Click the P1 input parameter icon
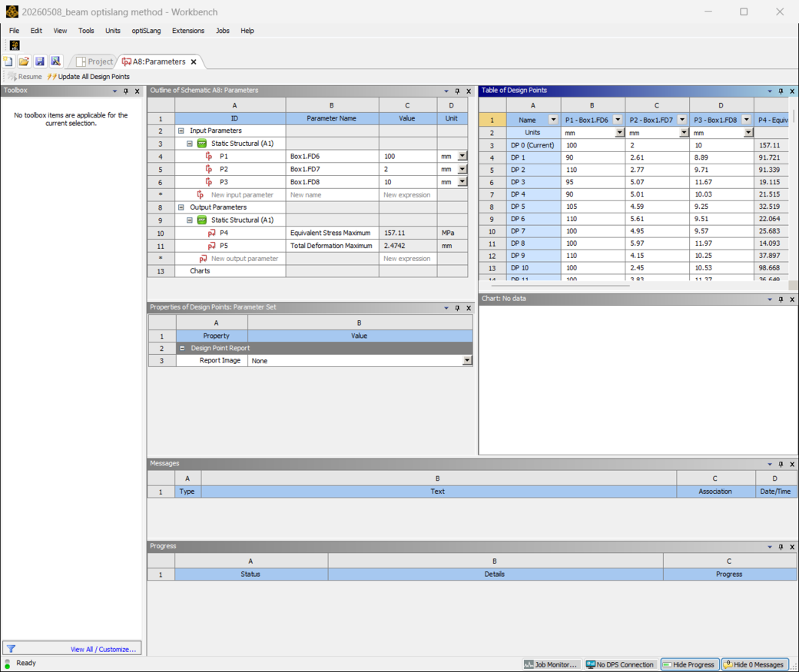 point(209,157)
